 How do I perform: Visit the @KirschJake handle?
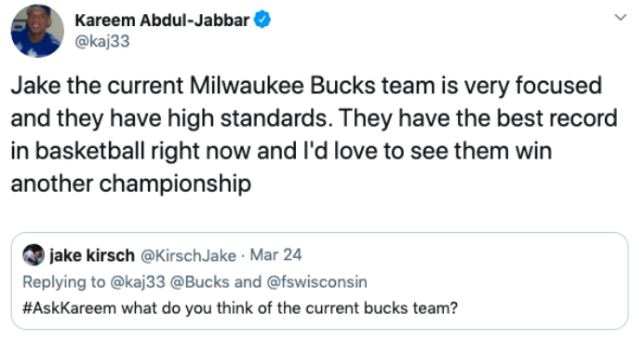pos(189,256)
